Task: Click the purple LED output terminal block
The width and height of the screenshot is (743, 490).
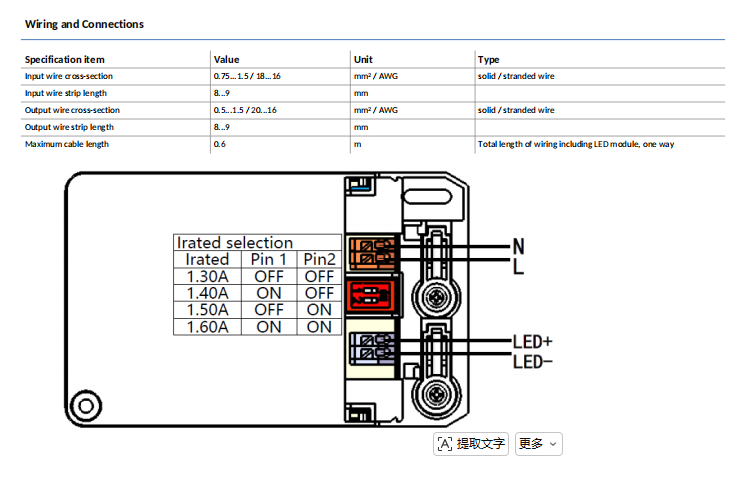Action: (372, 348)
